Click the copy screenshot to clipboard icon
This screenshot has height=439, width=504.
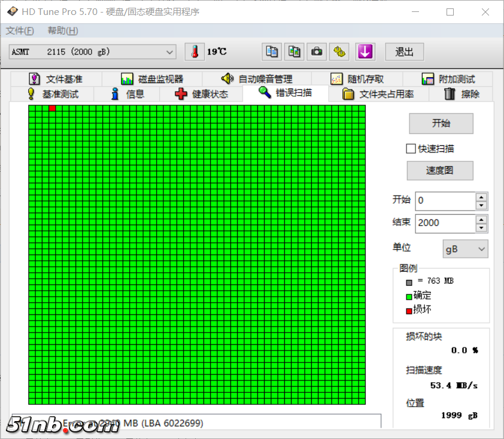point(294,52)
